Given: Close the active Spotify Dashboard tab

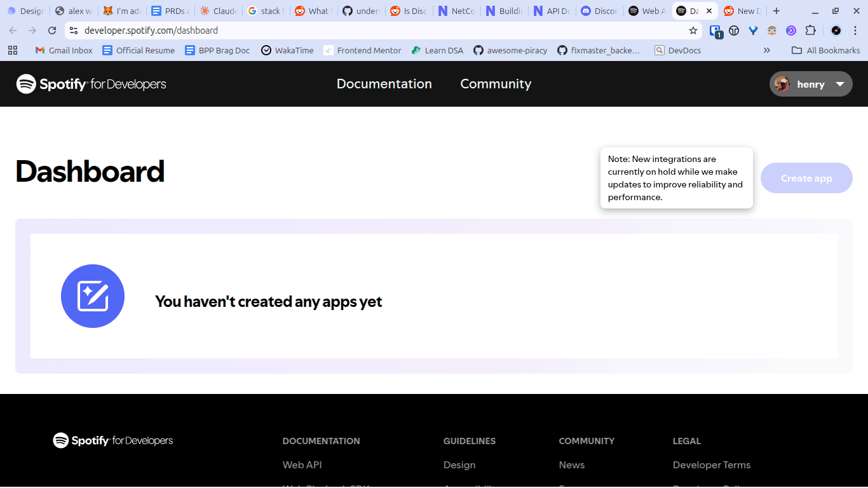Looking at the screenshot, I should 709,11.
